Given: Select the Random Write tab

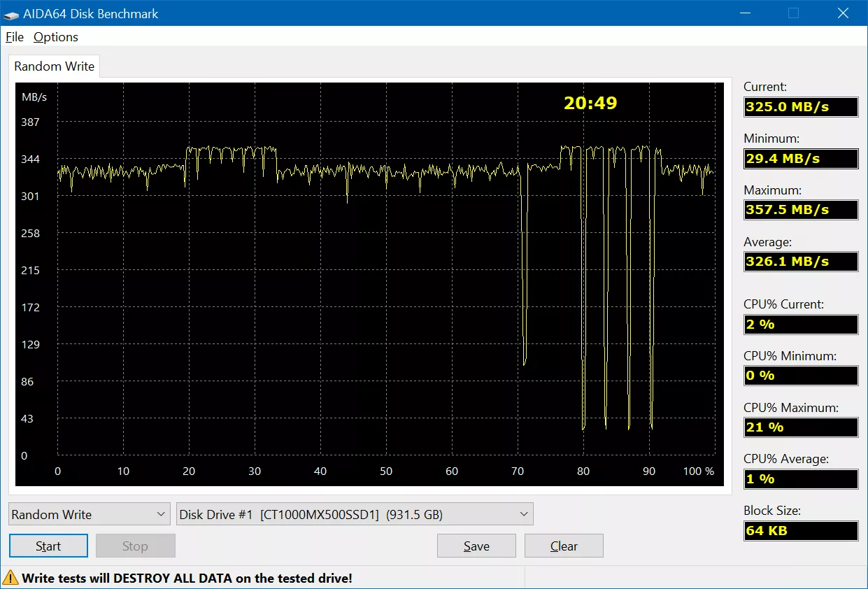Looking at the screenshot, I should [55, 66].
